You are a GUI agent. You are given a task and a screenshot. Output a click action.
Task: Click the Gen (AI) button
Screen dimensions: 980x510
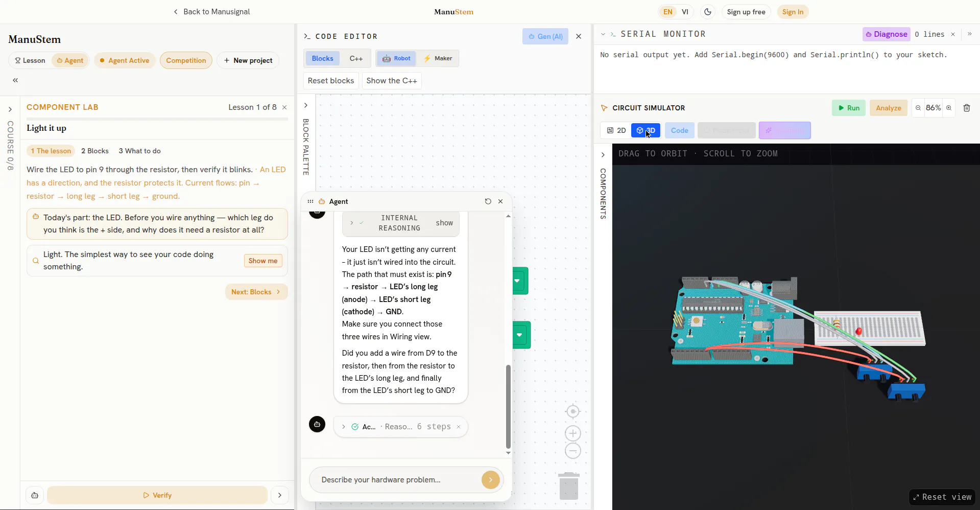click(545, 36)
